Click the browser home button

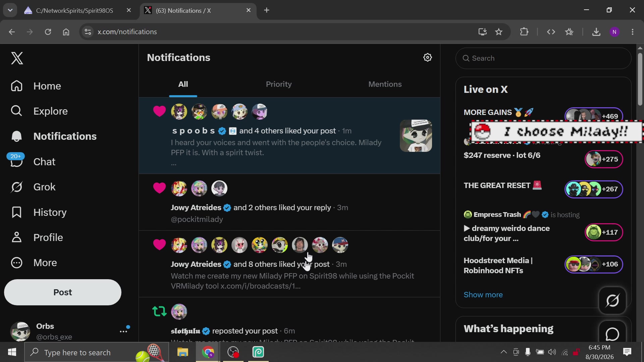pos(66,32)
